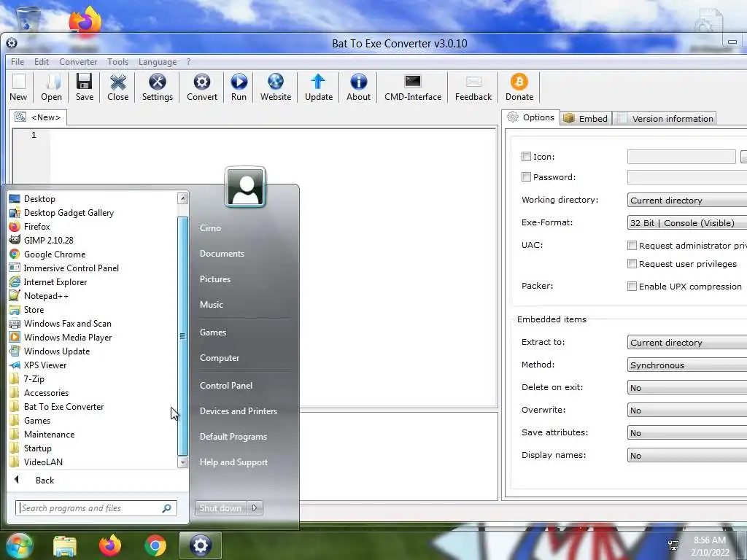Click the user account picture
Image resolution: width=747 pixels, height=560 pixels.
245,187
